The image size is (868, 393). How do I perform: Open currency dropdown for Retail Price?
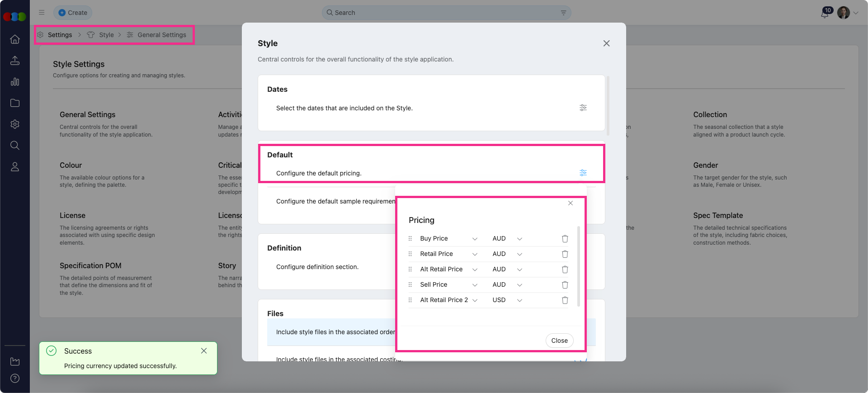pos(519,254)
